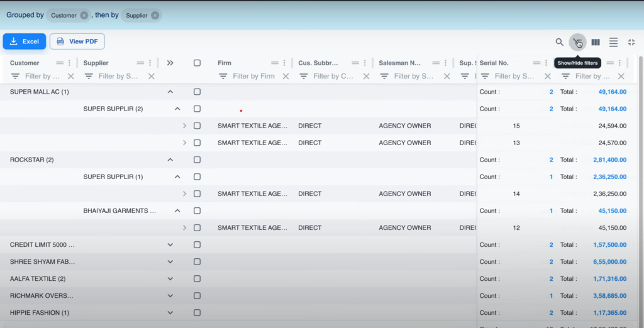The image size is (644, 328).
Task: Type in the Filter by Firm field
Action: tap(253, 76)
